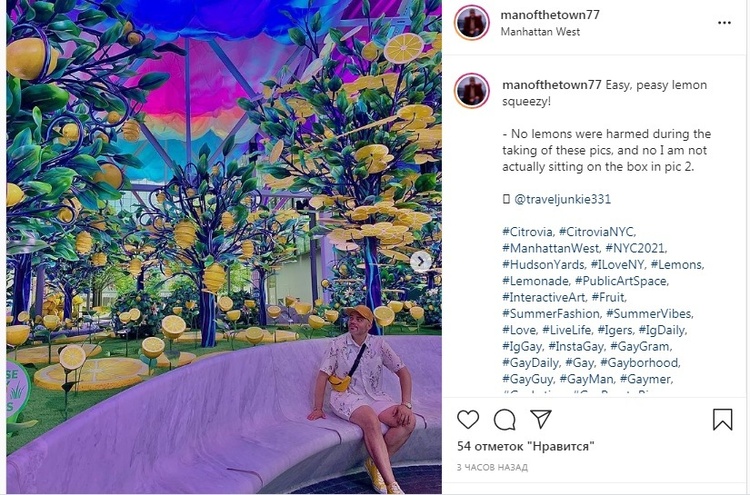
Task: Click the man sitting in the photo
Action: 366,392
